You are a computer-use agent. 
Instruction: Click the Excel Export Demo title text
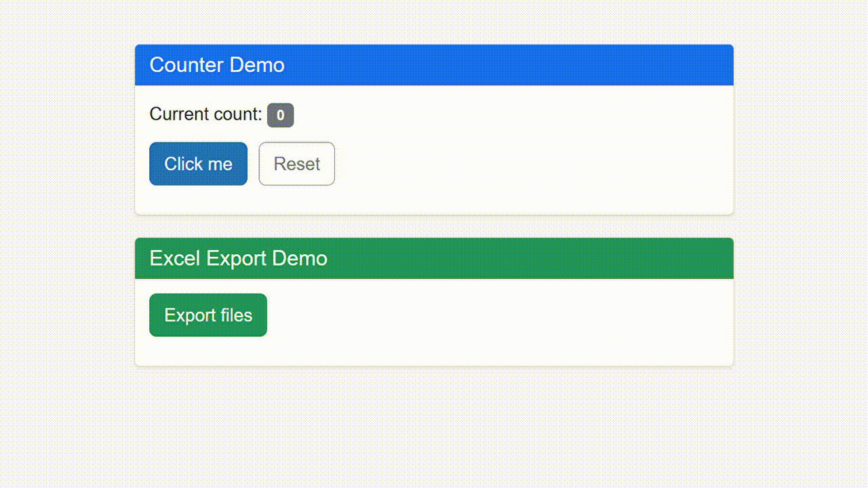pos(238,258)
